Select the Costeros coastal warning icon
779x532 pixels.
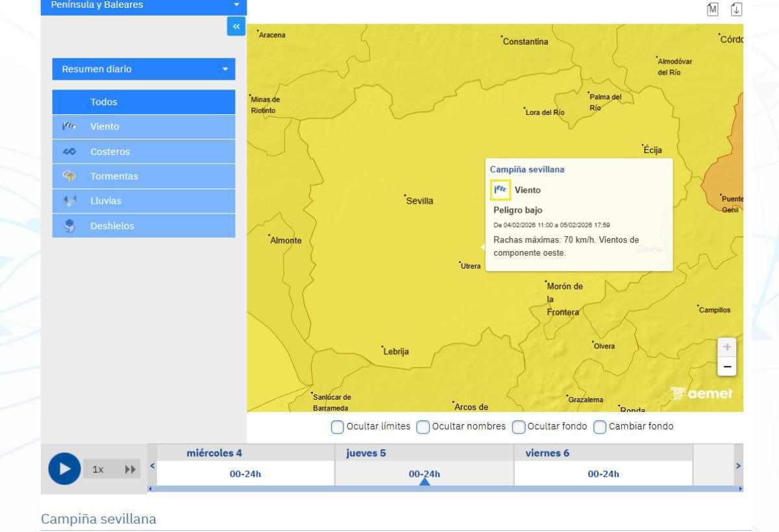pyautogui.click(x=69, y=152)
